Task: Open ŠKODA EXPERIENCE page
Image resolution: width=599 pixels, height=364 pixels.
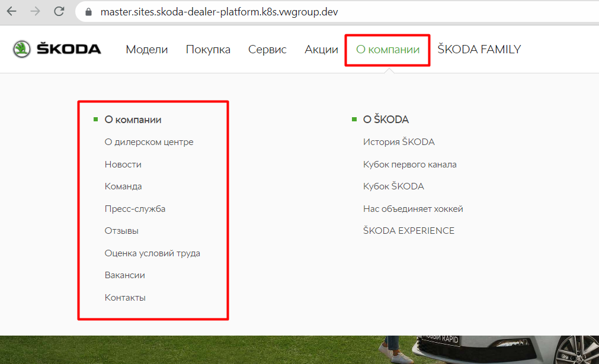Action: (x=409, y=230)
